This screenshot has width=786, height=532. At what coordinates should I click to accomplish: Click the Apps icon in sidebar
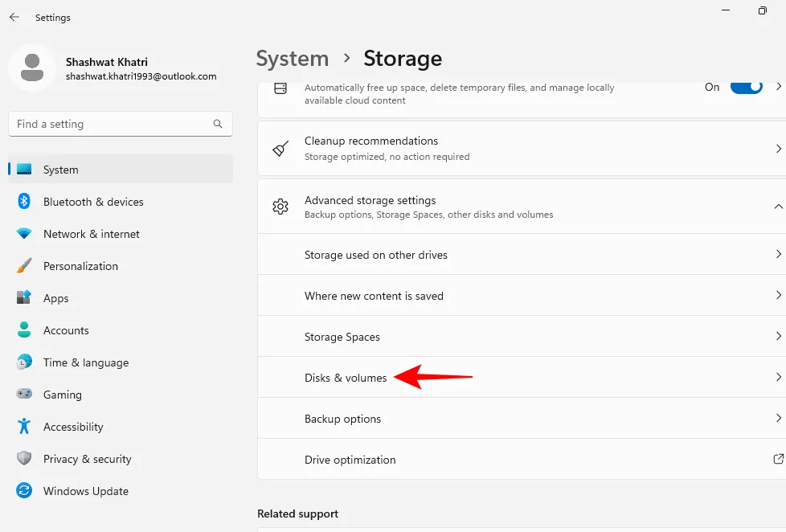tap(24, 297)
